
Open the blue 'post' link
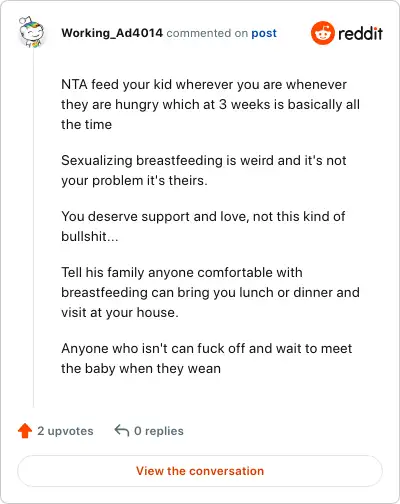coord(264,33)
